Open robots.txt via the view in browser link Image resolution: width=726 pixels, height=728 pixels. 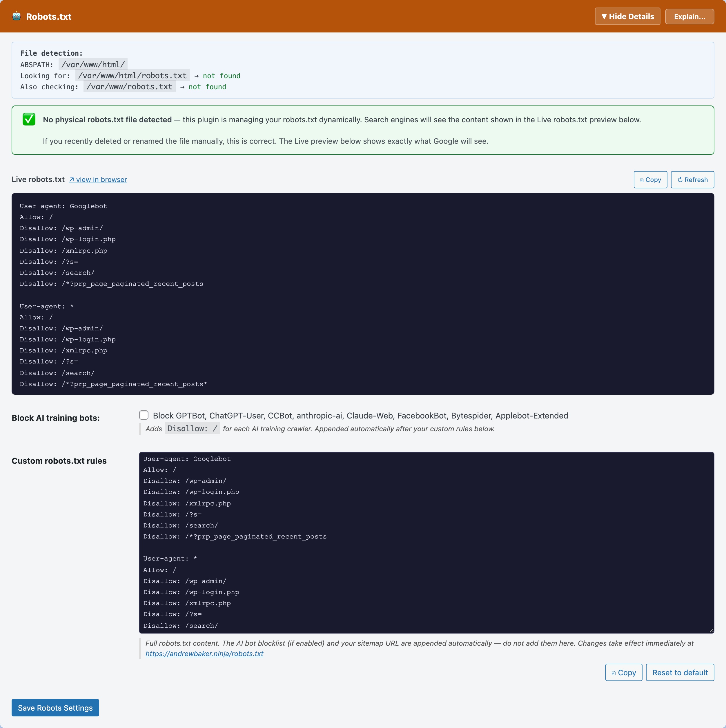[x=100, y=180]
